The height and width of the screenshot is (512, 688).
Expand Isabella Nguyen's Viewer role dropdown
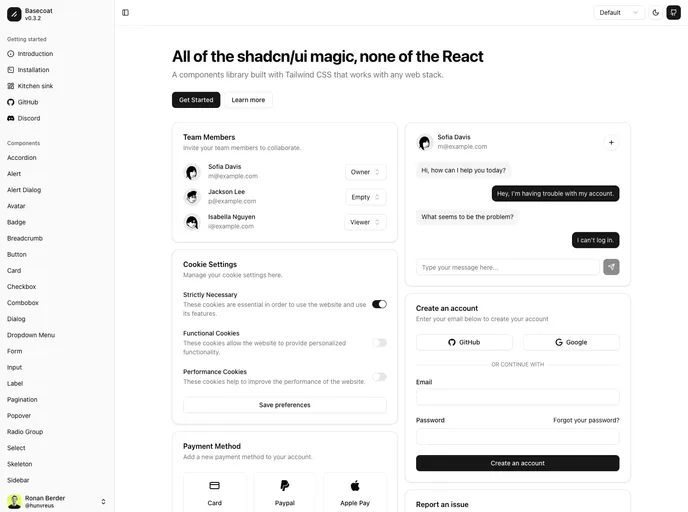point(365,222)
